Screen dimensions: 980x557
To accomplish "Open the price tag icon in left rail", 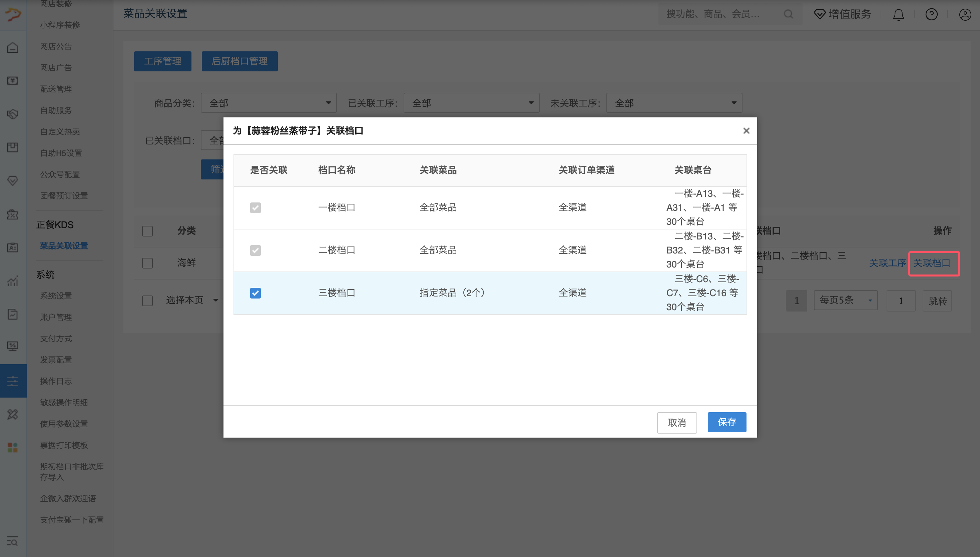I will [13, 114].
